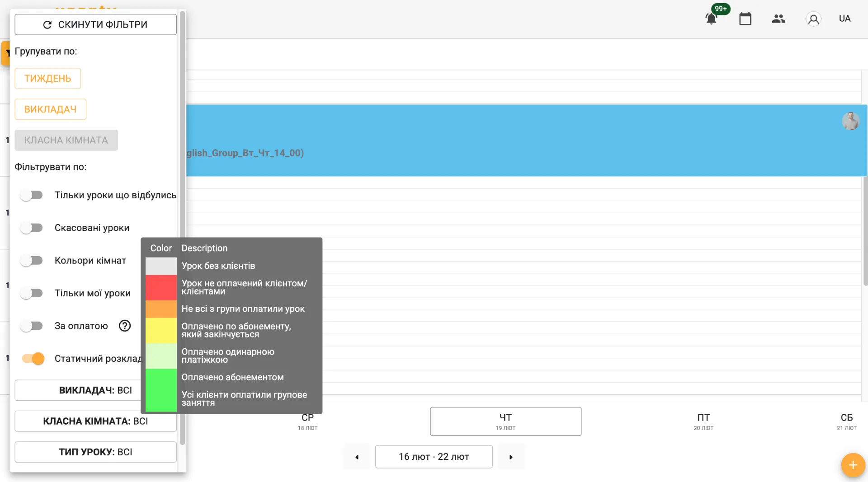Open the ТИП УРОКУ: ВСІ dropdown
Image resolution: width=868 pixels, height=482 pixels.
coord(95,452)
